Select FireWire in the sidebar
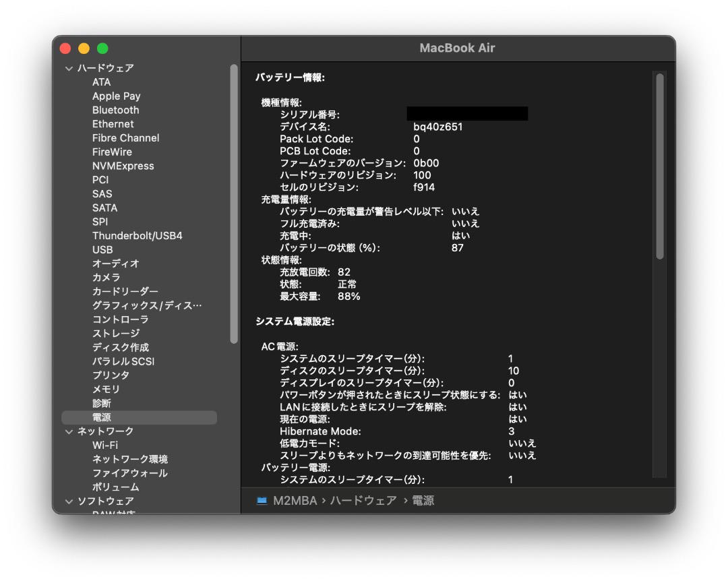The image size is (728, 583). (x=112, y=152)
